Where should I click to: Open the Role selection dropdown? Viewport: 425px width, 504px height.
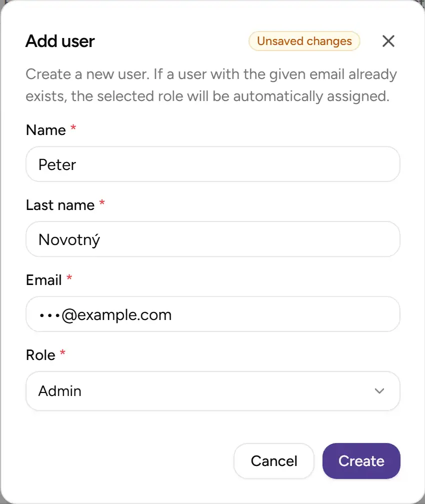point(212,391)
